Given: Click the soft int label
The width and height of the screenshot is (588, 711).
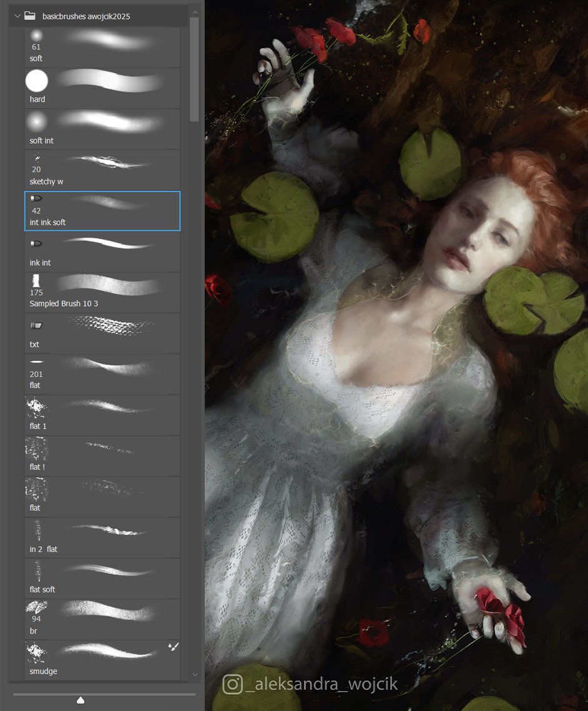Looking at the screenshot, I should coord(41,140).
